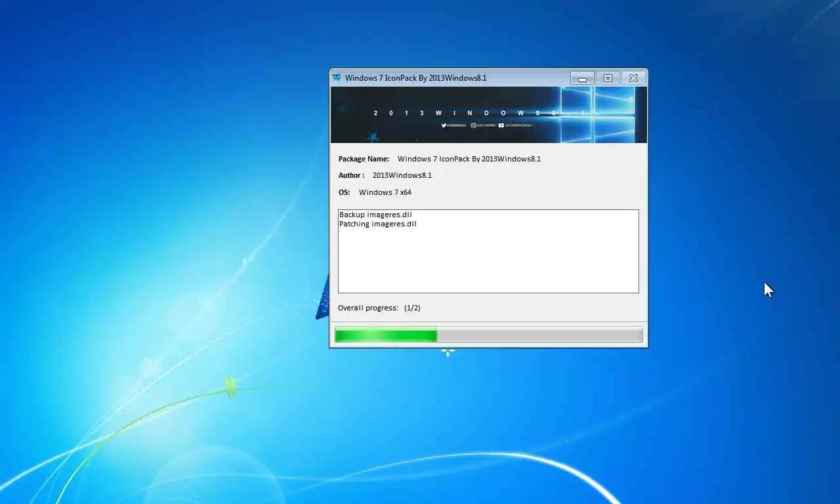Click the "Package Name:" label
Image resolution: width=840 pixels, height=504 pixels.
(364, 159)
